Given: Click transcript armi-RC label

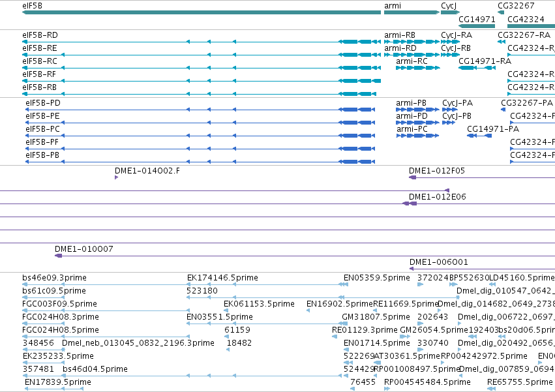Looking at the screenshot, I should [x=412, y=61].
